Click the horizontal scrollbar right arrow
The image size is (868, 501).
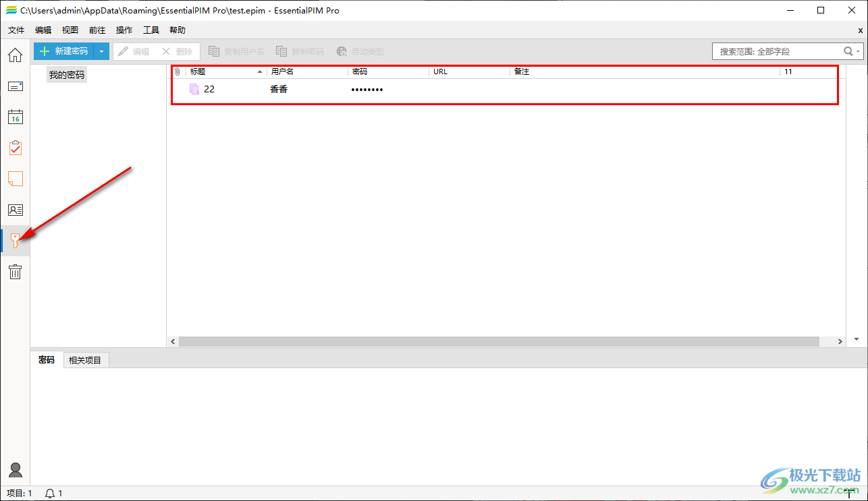coord(840,342)
